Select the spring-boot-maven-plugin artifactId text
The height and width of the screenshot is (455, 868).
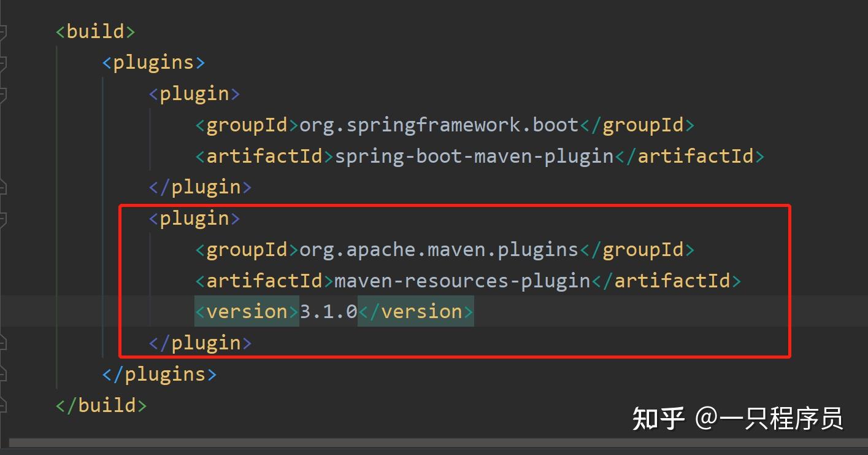(x=472, y=155)
